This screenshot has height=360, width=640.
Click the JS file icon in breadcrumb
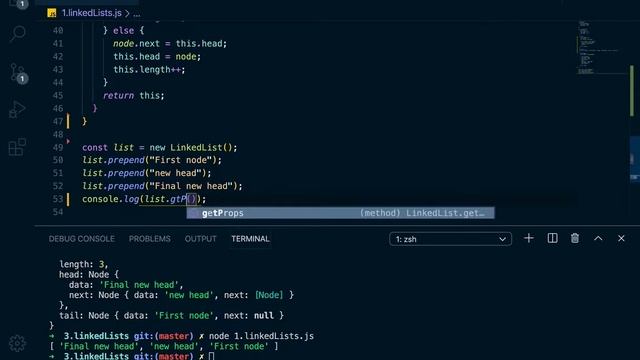click(x=52, y=13)
